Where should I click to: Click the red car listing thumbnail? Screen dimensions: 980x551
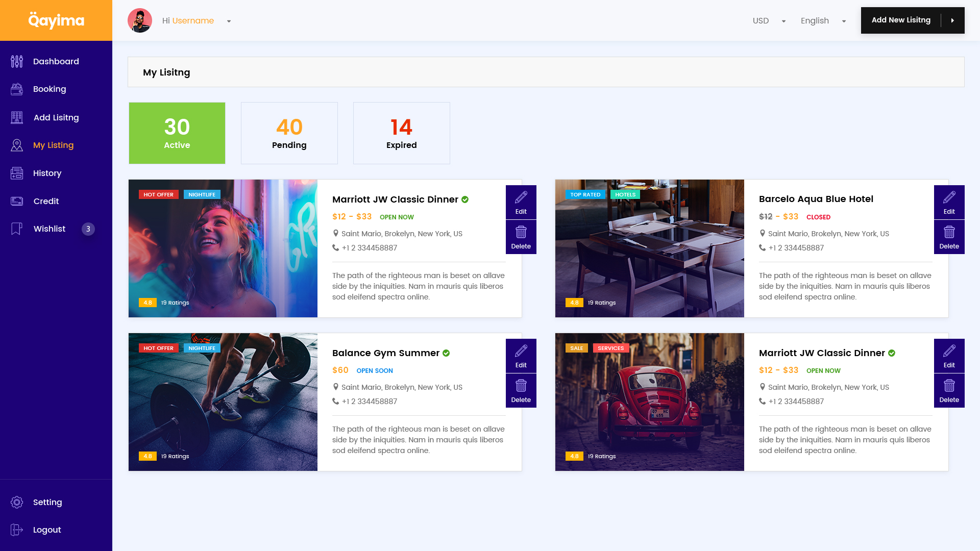pyautogui.click(x=649, y=402)
